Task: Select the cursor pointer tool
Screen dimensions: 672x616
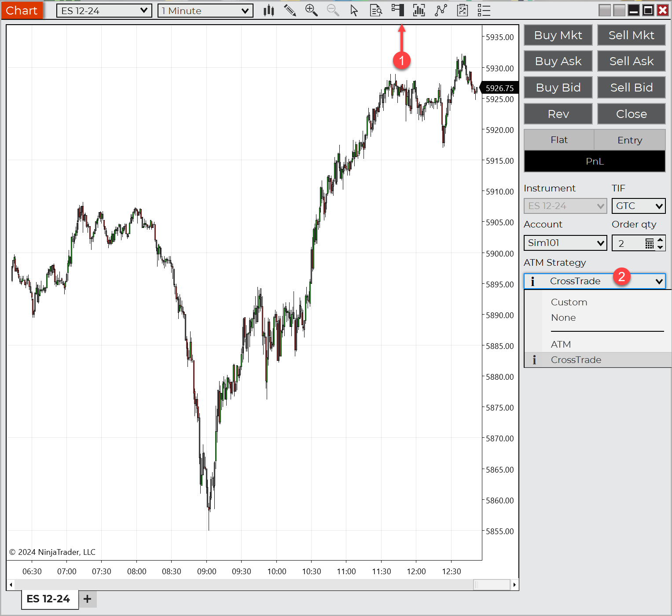Action: click(354, 11)
